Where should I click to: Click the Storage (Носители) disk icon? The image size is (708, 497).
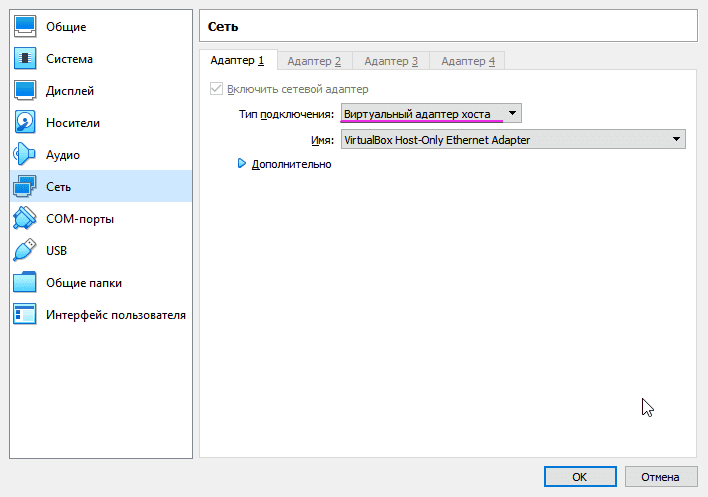(25, 123)
